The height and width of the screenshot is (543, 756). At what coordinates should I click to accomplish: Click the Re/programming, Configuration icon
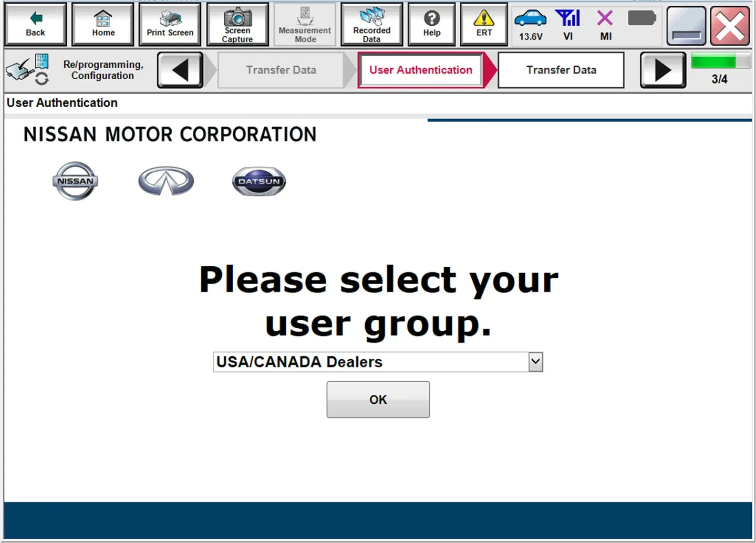[28, 70]
